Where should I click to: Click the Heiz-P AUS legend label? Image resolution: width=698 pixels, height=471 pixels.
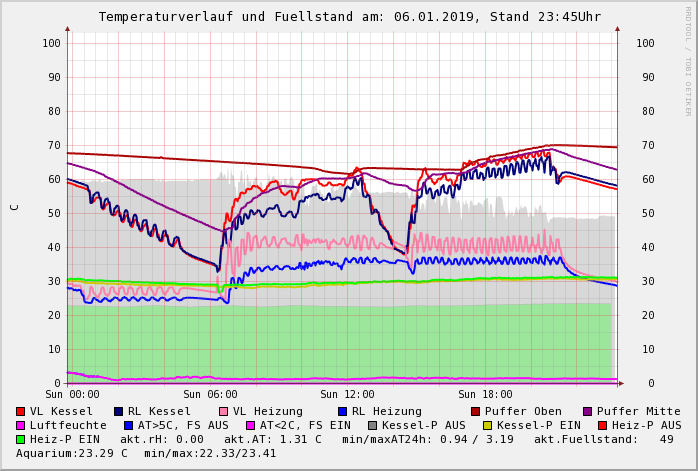point(646,426)
